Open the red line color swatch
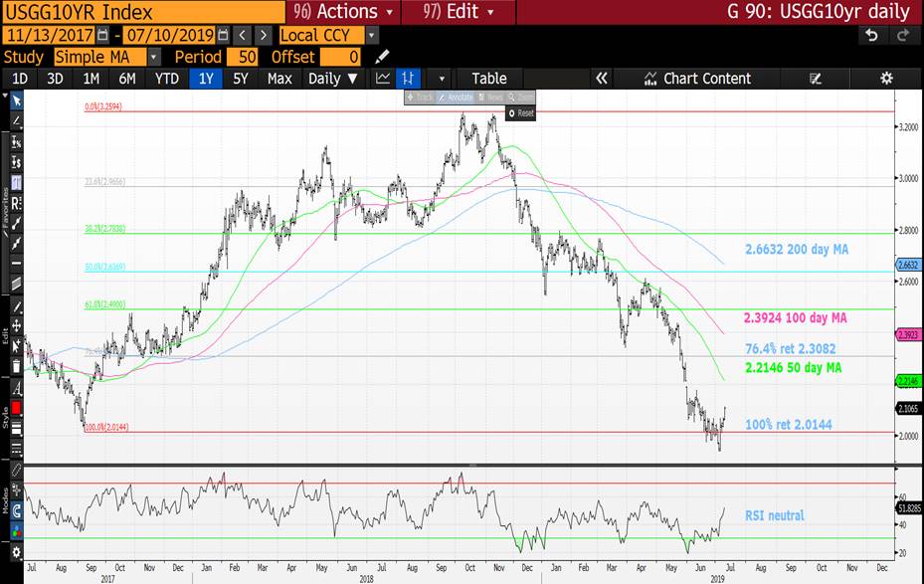The width and height of the screenshot is (924, 584). click(x=17, y=408)
